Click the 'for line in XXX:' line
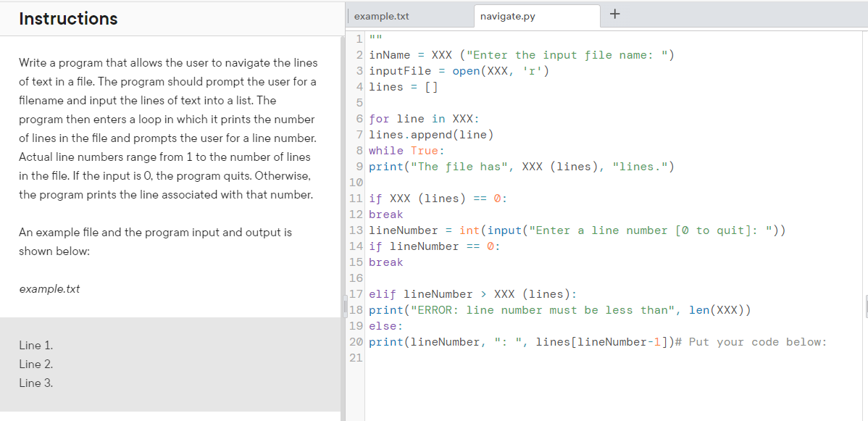The width and height of the screenshot is (868, 421). [x=424, y=119]
